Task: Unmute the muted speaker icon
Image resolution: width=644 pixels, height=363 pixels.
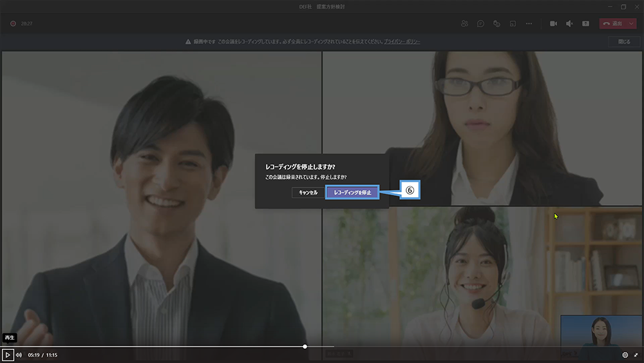Action: [569, 23]
